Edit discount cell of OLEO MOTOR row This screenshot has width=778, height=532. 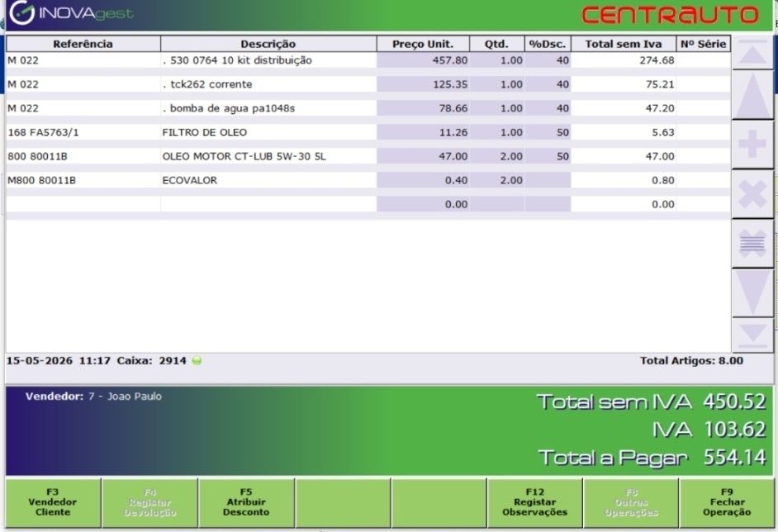[x=548, y=156]
